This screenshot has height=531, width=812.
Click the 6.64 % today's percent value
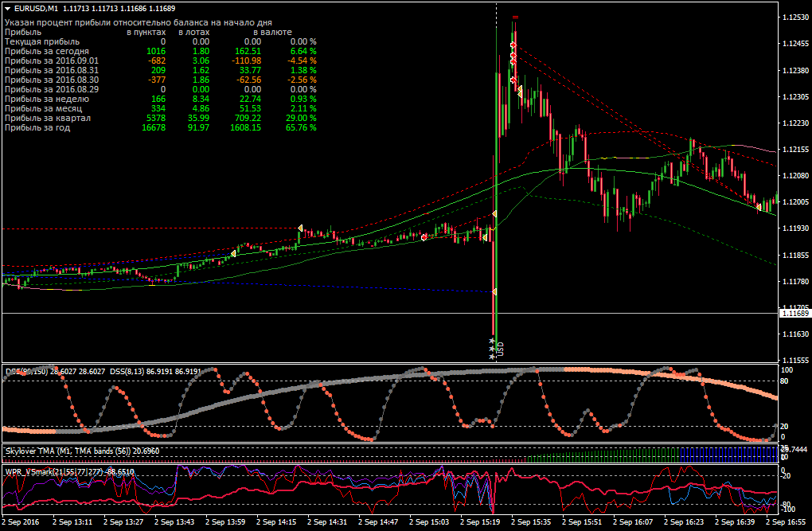[x=303, y=51]
